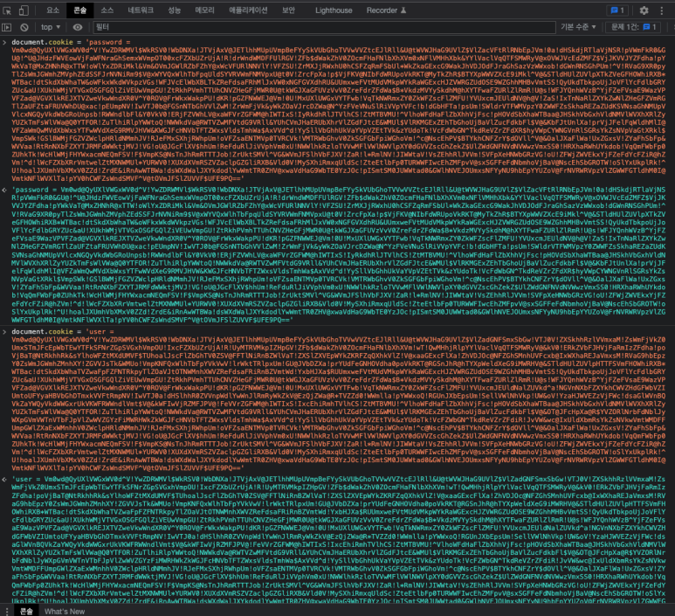
Task: Open the Recorder tab
Action: pos(386,10)
